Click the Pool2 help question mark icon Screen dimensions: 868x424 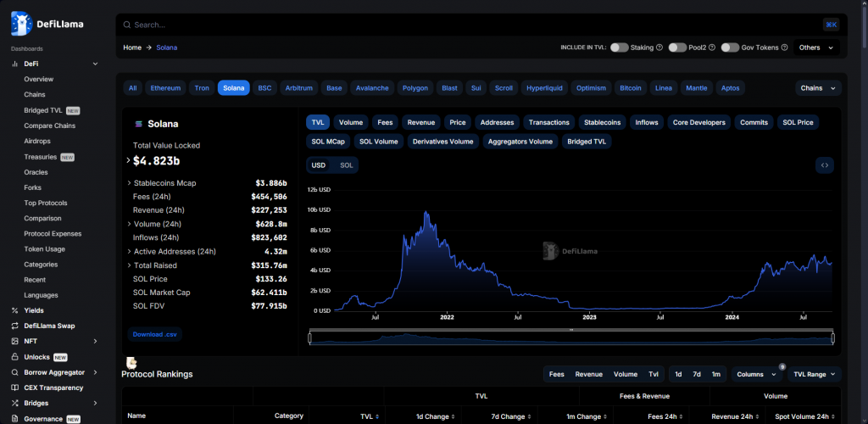pos(714,47)
